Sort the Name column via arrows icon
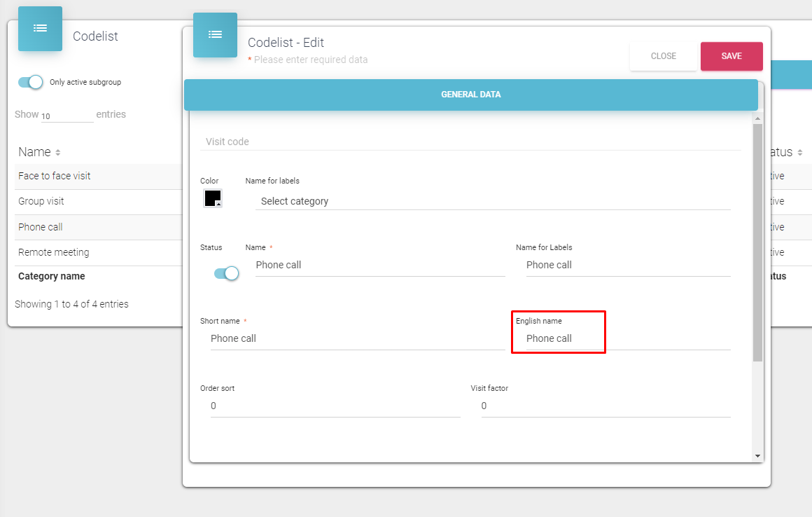This screenshot has height=517, width=812. pos(58,153)
